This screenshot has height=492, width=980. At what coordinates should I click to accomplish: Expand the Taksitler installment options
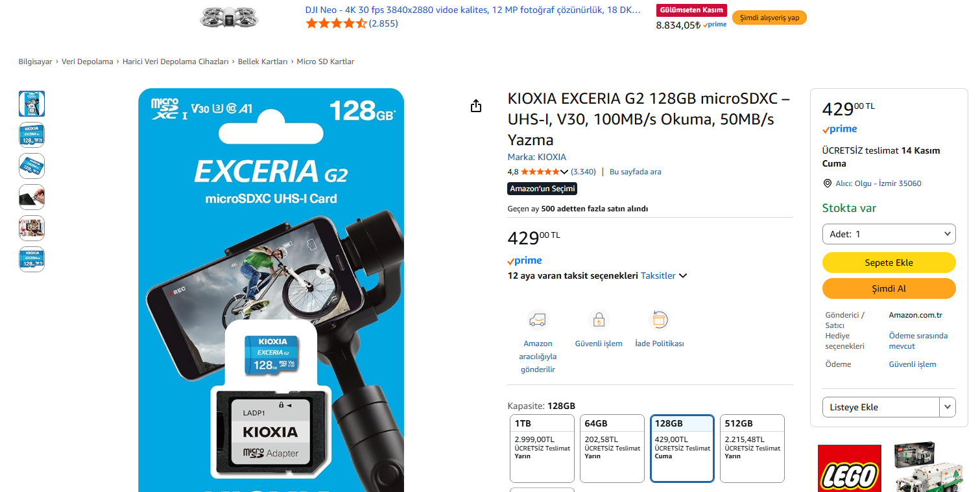[663, 275]
